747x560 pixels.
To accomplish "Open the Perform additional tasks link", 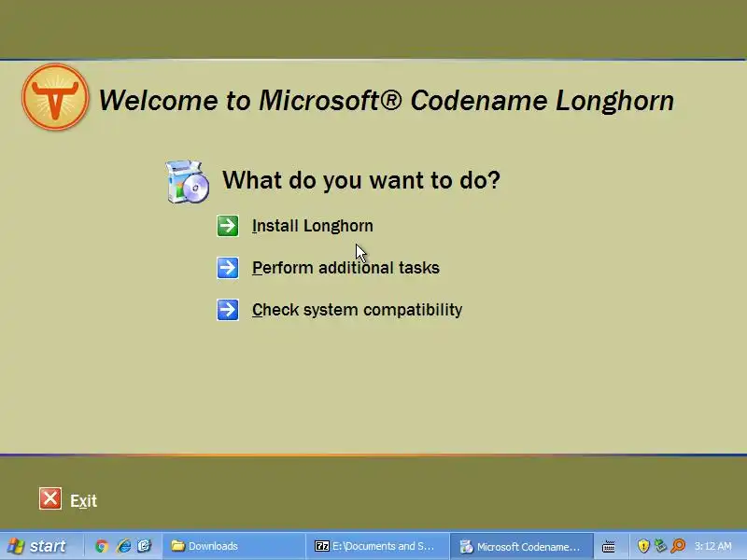I will tap(345, 268).
